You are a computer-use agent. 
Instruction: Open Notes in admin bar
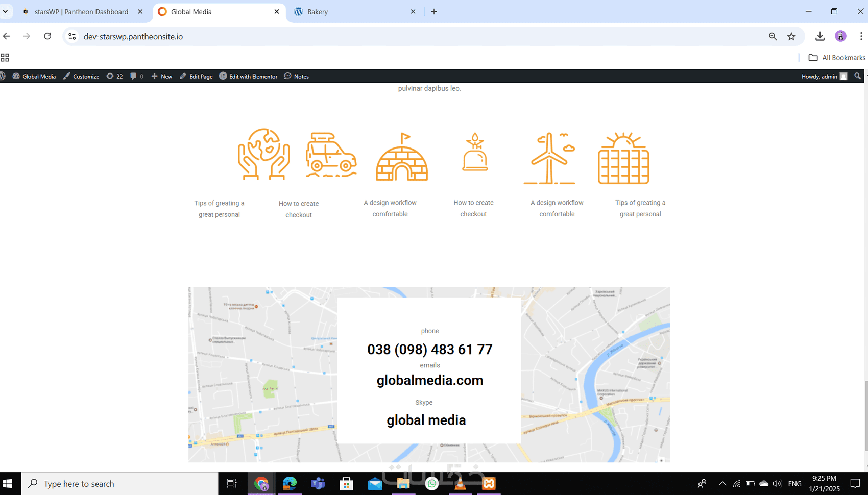point(297,76)
